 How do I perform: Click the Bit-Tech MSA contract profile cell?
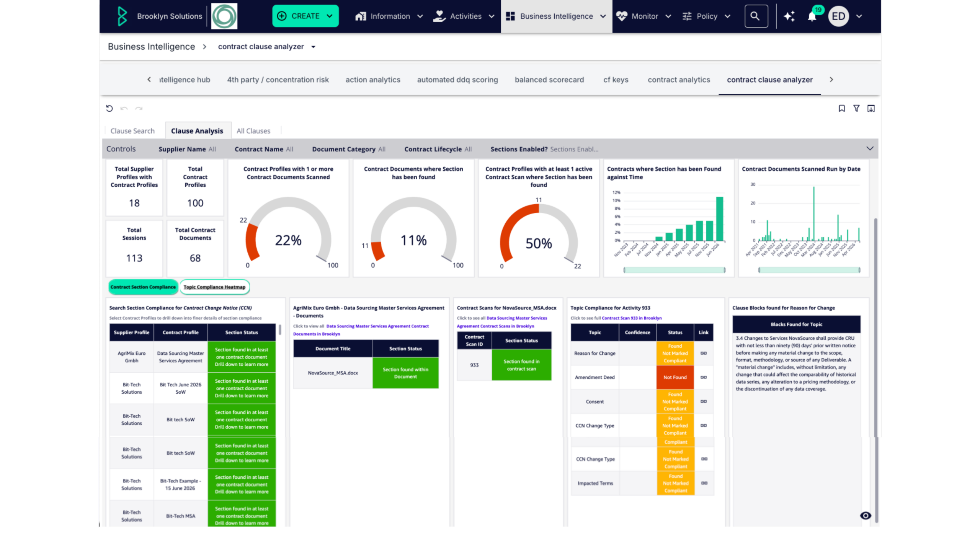(x=180, y=516)
